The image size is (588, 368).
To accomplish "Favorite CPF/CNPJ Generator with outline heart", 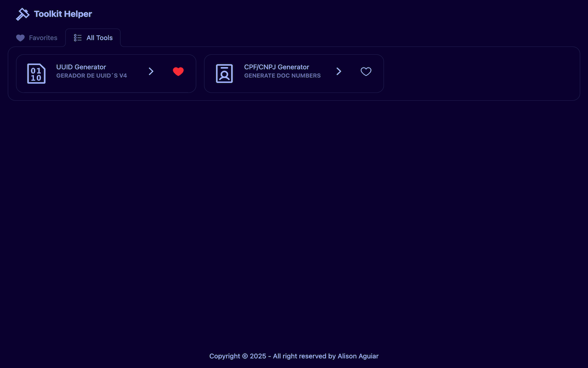I will point(366,71).
